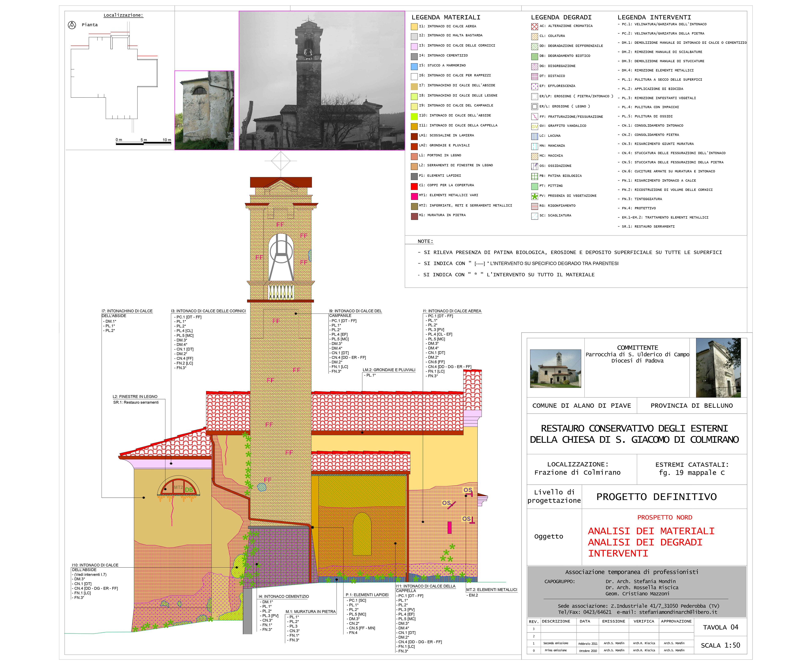
Task: Select the AC Alterazione Cromatica hatch icon
Action: pos(534,26)
